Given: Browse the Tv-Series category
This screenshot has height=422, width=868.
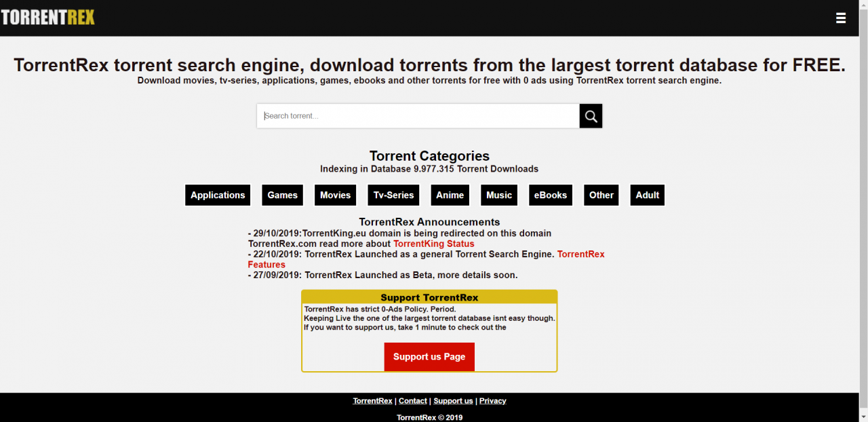Looking at the screenshot, I should [394, 195].
